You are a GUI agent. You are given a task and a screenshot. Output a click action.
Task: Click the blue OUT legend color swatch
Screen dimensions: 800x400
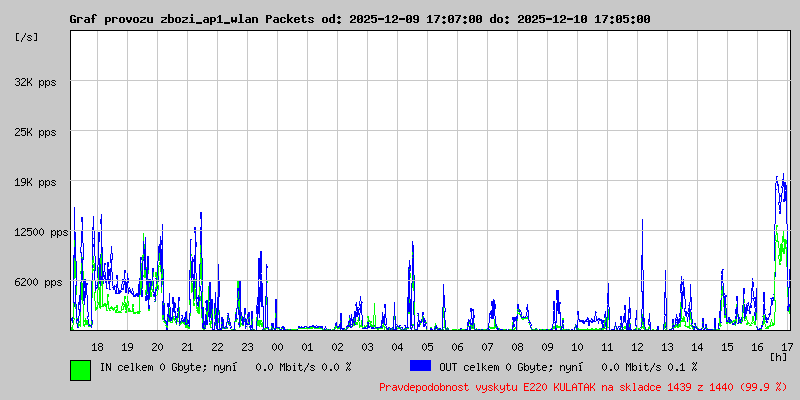point(420,366)
